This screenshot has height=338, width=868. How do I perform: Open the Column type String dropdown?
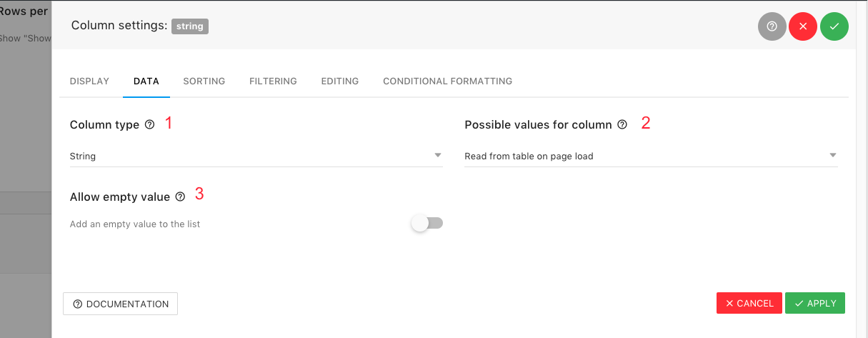point(256,156)
